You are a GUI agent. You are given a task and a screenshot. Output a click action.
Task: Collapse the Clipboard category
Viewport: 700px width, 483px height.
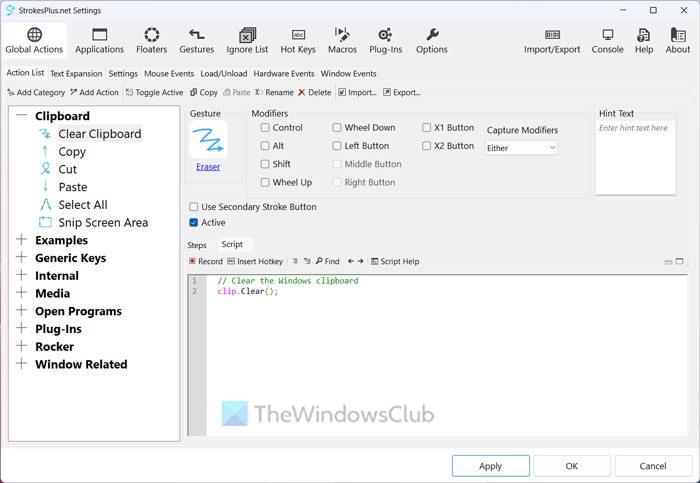point(21,116)
